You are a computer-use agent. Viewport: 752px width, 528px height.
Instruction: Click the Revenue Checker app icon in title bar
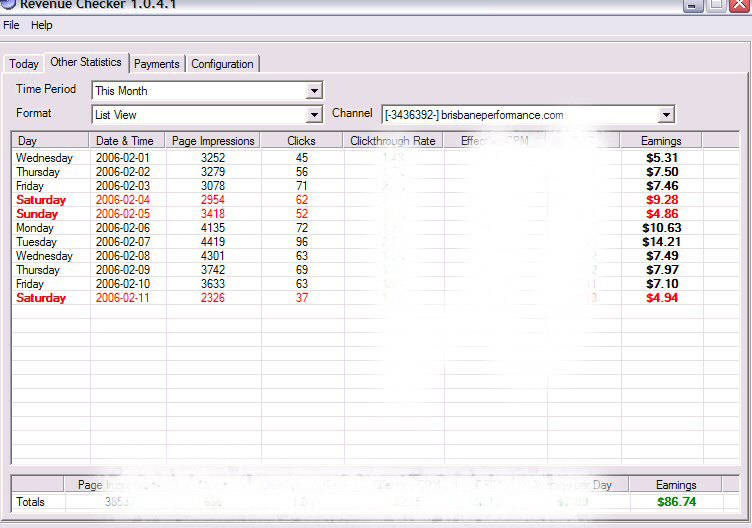pyautogui.click(x=8, y=4)
